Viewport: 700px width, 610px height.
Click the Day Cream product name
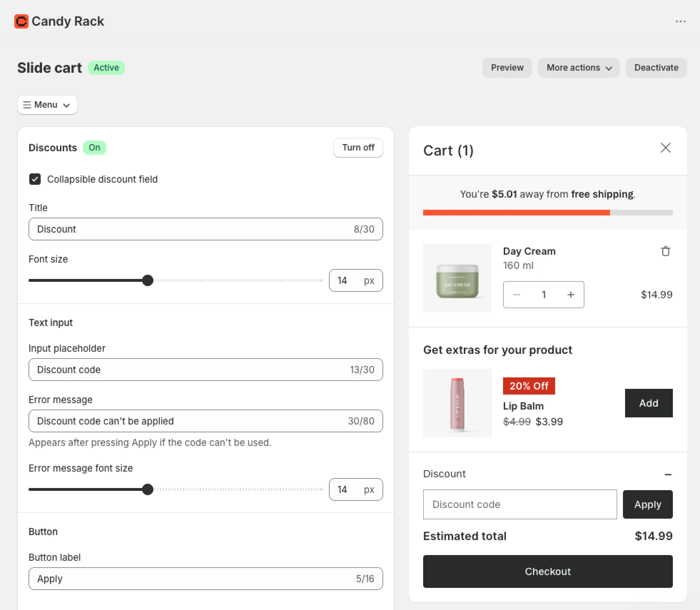click(x=529, y=251)
